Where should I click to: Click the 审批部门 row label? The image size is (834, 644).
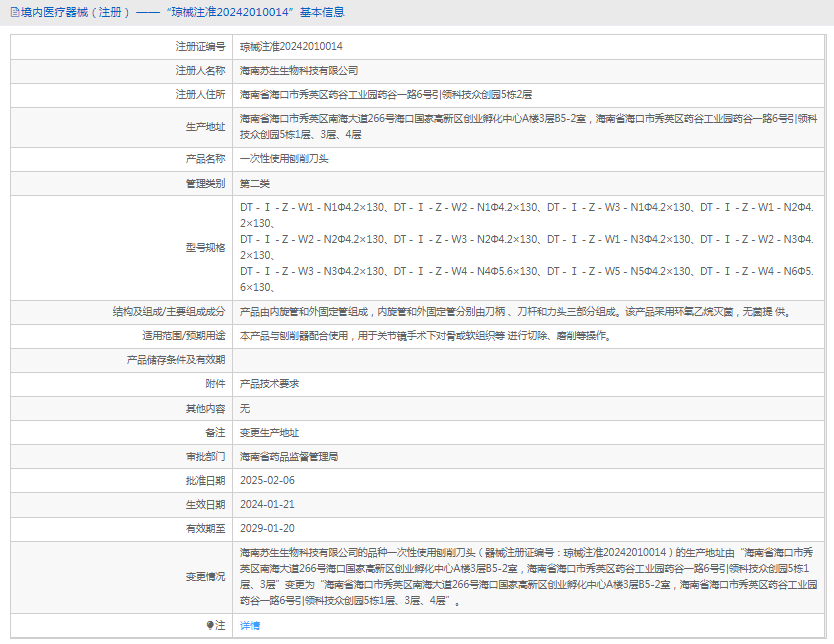coord(205,456)
